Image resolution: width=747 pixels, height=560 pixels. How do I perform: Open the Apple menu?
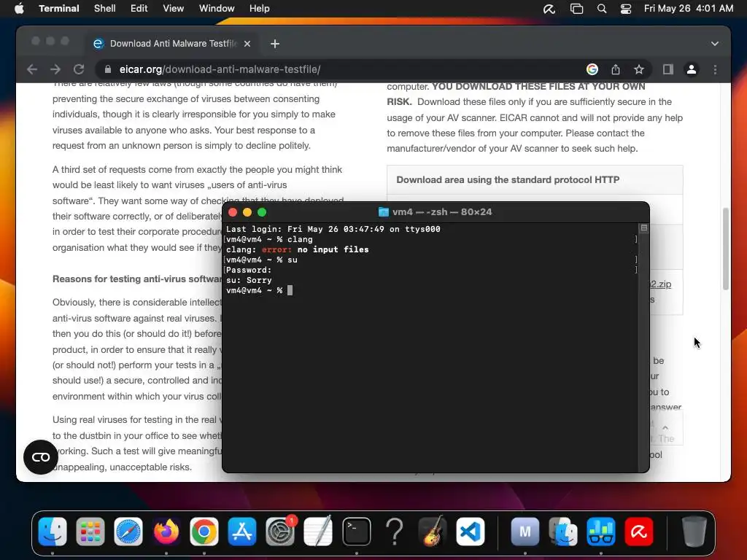[19, 9]
